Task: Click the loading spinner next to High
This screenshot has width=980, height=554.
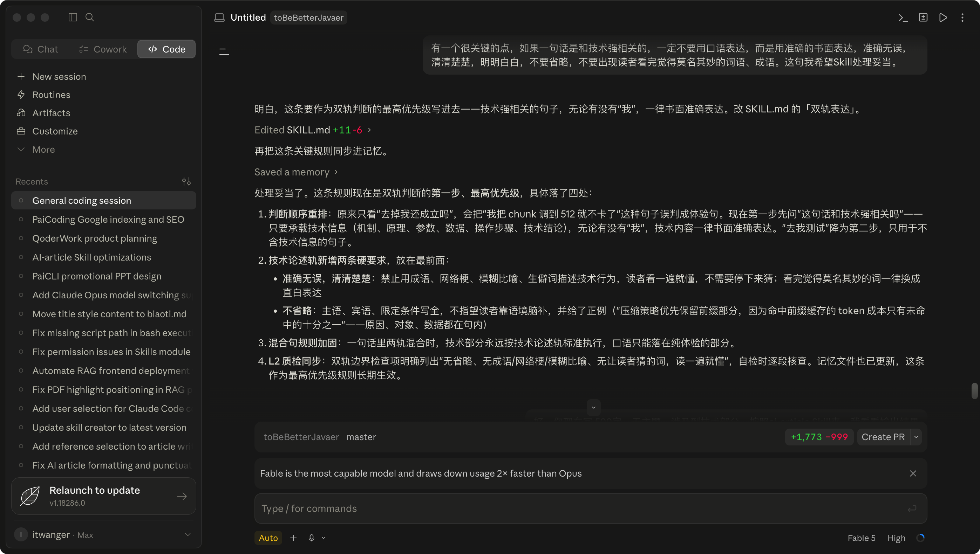Action: [x=920, y=538]
